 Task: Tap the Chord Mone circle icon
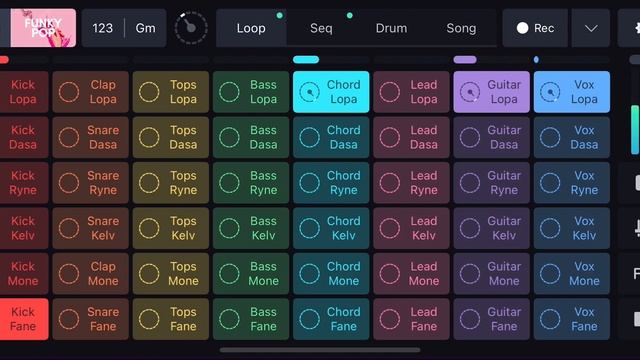pos(309,273)
